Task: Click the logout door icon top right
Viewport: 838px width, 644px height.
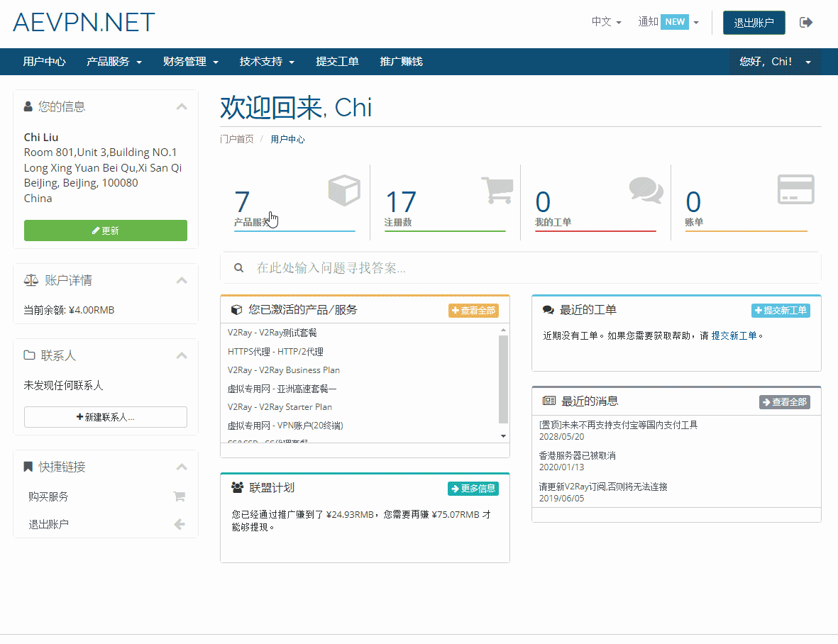Action: click(x=807, y=22)
